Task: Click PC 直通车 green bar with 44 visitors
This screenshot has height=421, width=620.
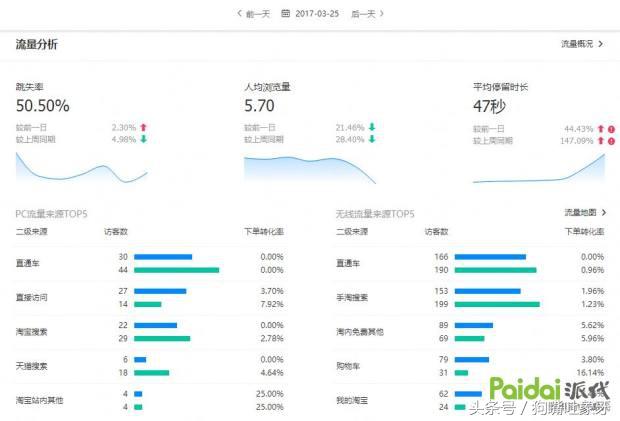Action: click(176, 270)
